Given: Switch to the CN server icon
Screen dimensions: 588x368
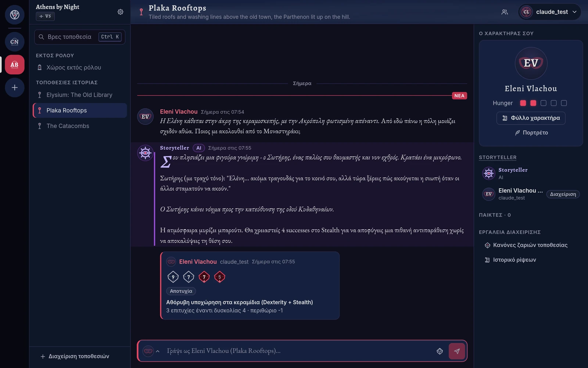Looking at the screenshot, I should pos(15,42).
